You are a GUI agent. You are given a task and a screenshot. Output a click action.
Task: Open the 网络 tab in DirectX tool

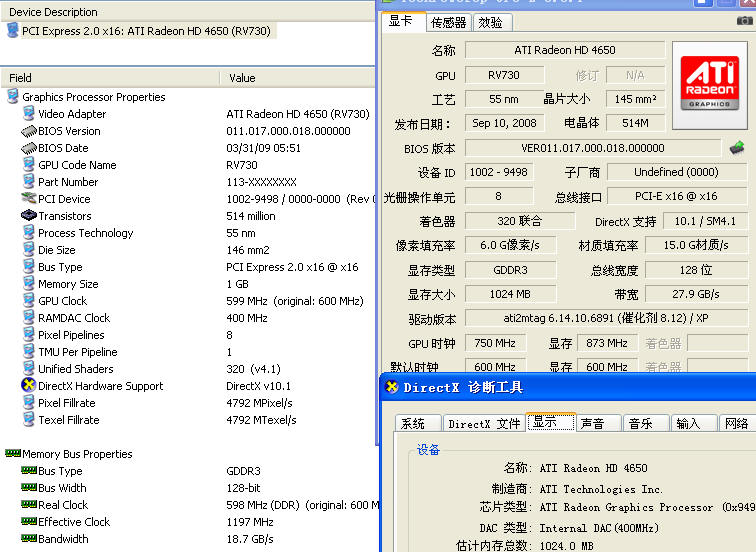point(737,424)
